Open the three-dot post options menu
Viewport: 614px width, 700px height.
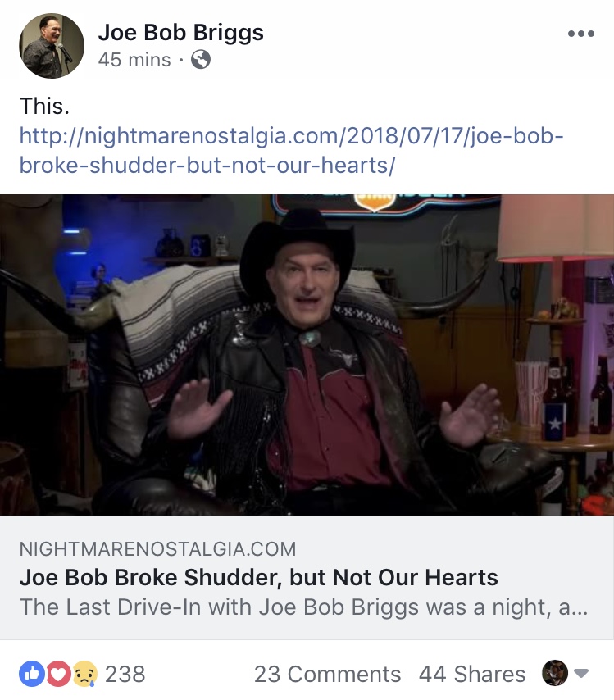coord(581,34)
